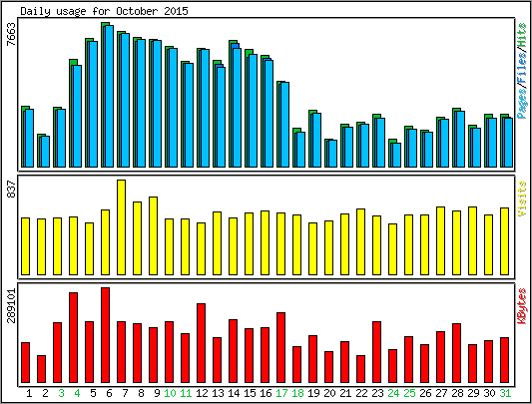The image size is (532, 404).
Task: Click the 837 visits scale value
Action: [x=11, y=190]
